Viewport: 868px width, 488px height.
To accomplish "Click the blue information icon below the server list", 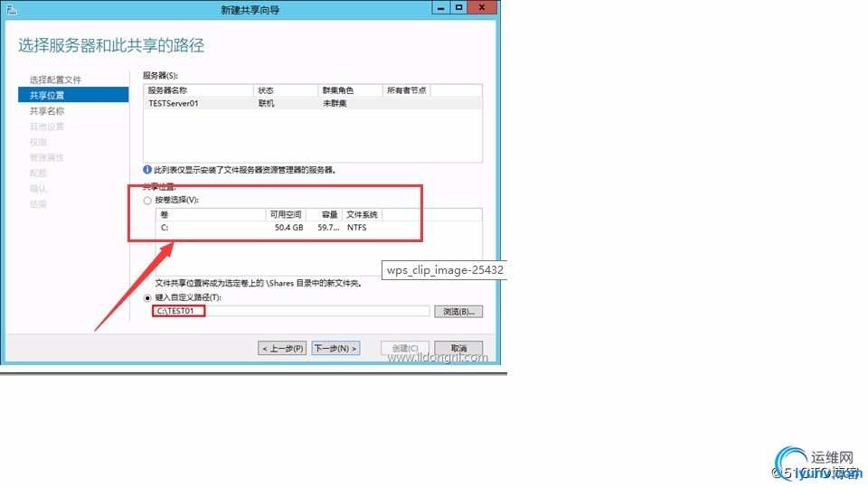I will (x=147, y=170).
